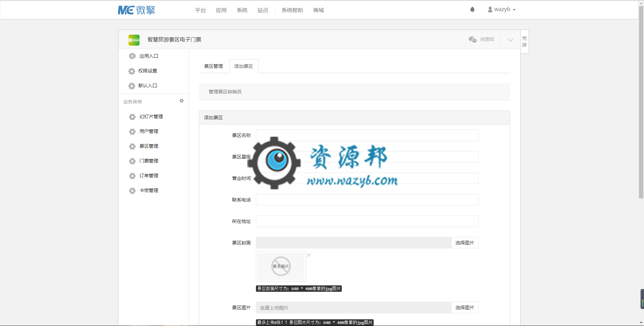
Task: Click the 景区封面 path field
Action: [354, 243]
